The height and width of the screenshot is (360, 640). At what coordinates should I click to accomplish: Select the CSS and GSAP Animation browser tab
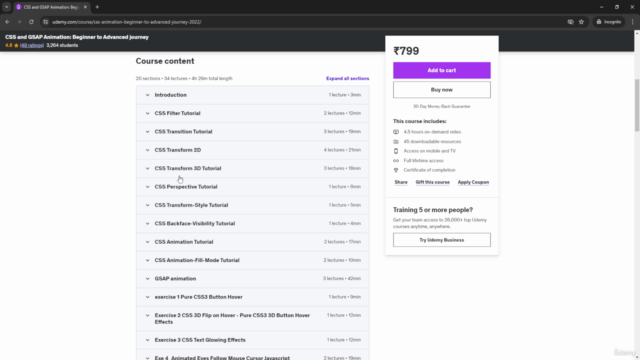click(x=51, y=7)
